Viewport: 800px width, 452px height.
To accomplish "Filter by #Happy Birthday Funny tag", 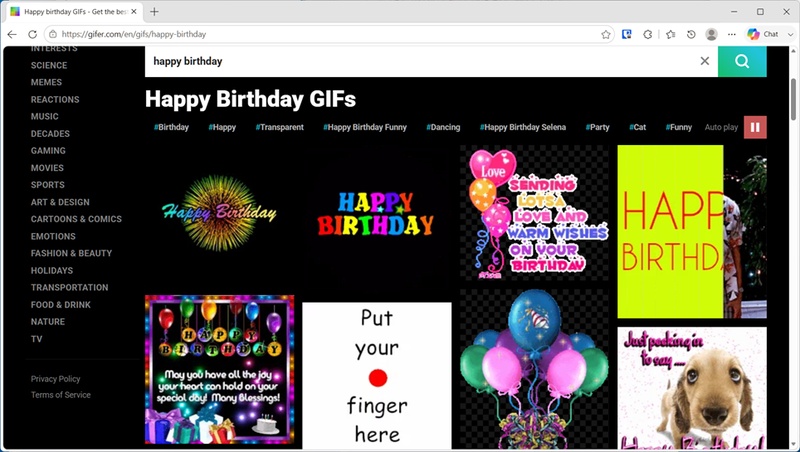I will 365,127.
